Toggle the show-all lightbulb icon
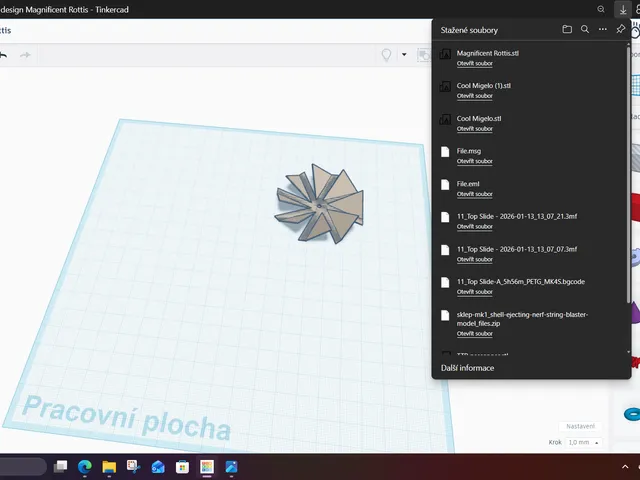Image resolution: width=640 pixels, height=480 pixels. [x=386, y=55]
